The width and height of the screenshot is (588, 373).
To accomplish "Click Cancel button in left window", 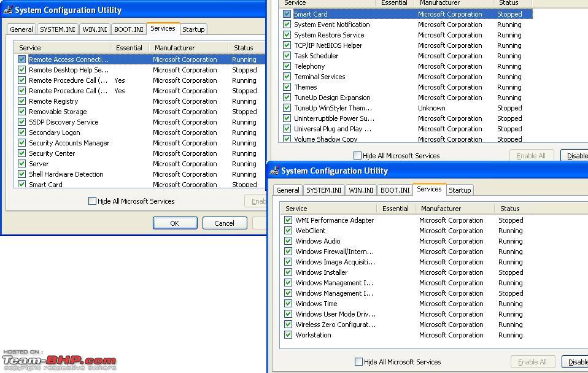I will point(225,223).
